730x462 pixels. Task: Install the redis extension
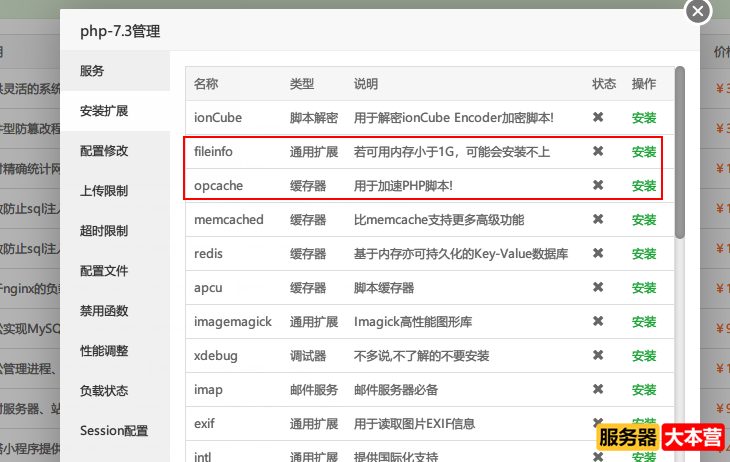[x=644, y=254]
